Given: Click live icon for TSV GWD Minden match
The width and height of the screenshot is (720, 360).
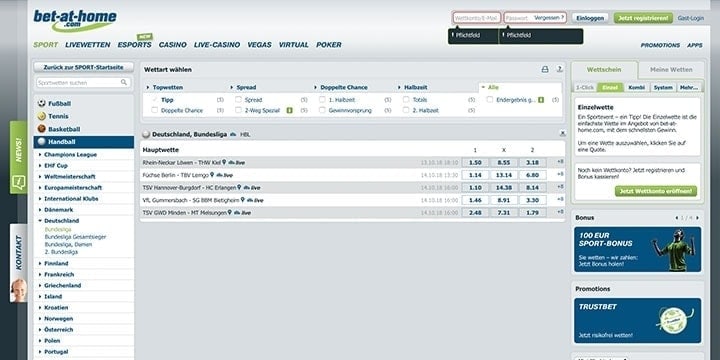Looking at the screenshot, I should tap(242, 213).
